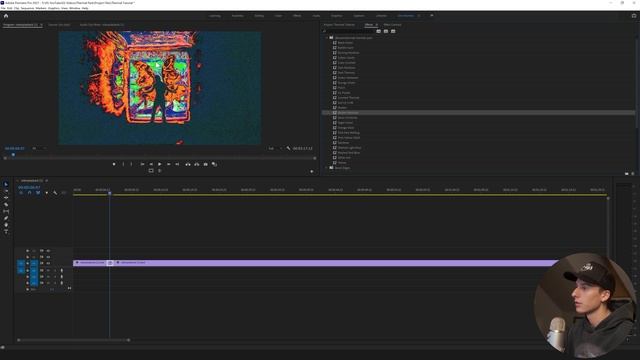Image resolution: width=640 pixels, height=360 pixels.
Task: Open the Sequence menu
Action: [27, 8]
